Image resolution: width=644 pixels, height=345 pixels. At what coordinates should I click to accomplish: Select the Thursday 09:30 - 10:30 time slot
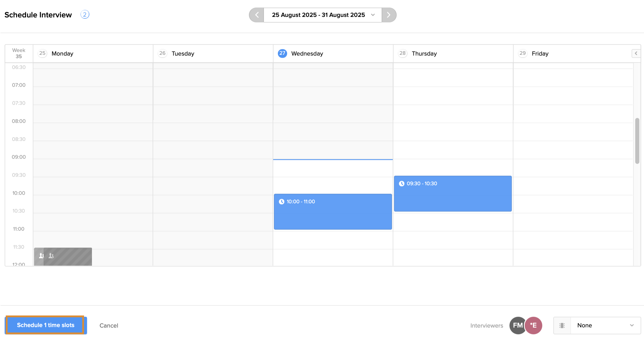453,197
